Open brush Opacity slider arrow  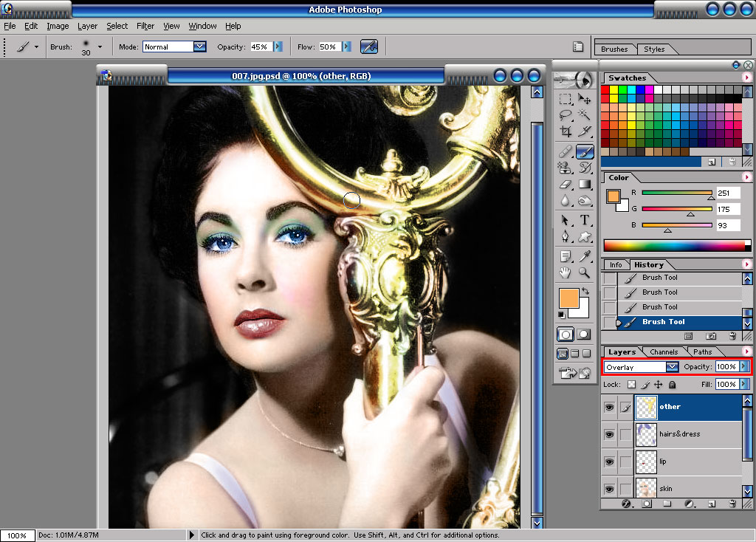click(x=278, y=47)
